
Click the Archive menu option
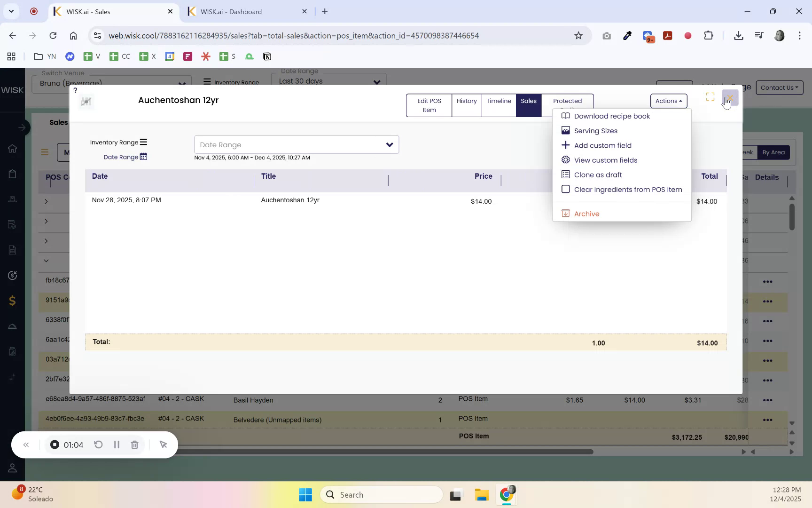586,213
